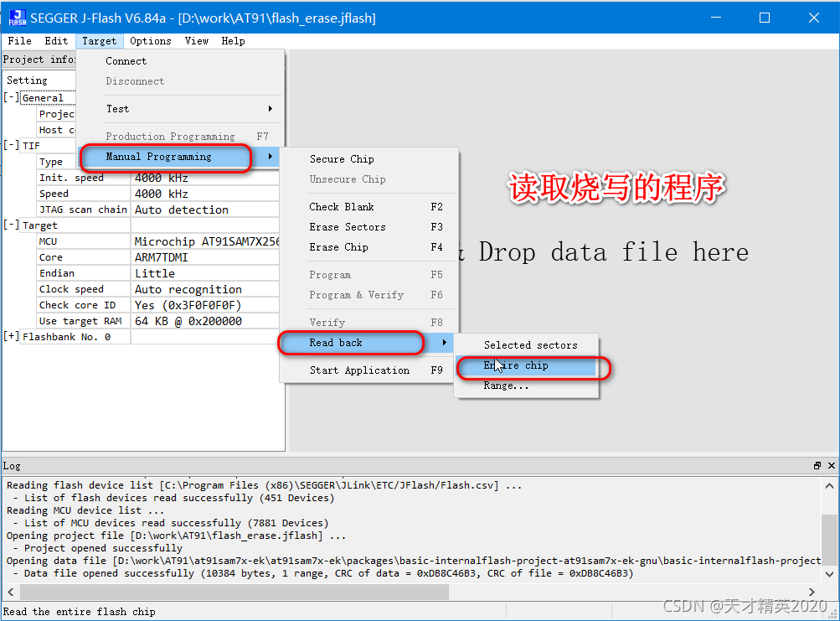Undock the Log panel

(817, 465)
